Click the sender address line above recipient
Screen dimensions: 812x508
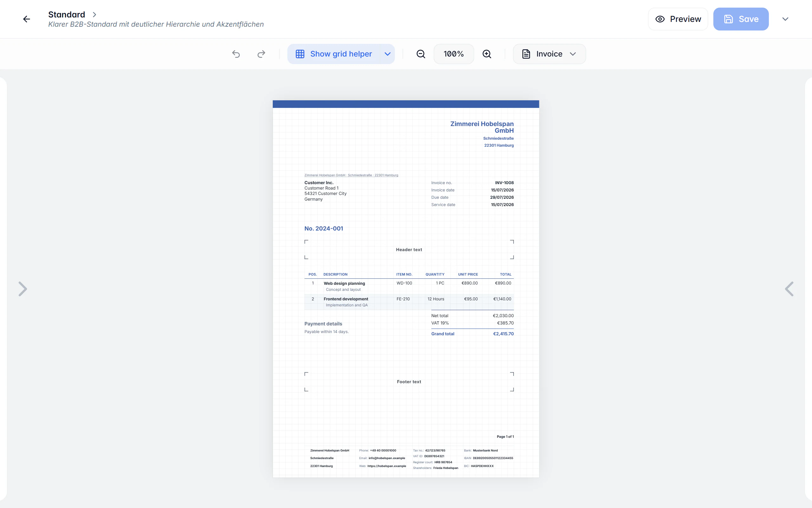click(351, 175)
